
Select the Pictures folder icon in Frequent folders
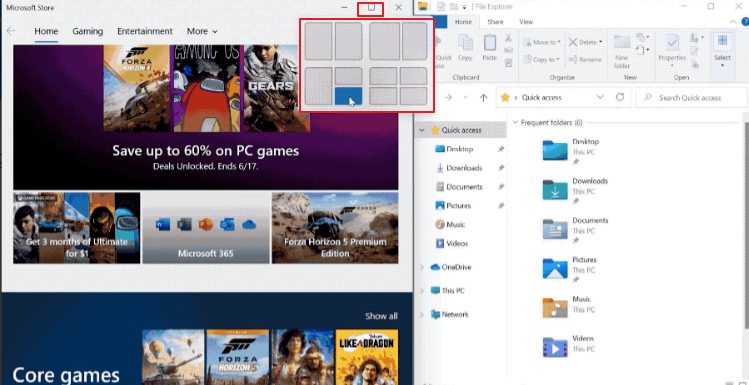pyautogui.click(x=555, y=268)
